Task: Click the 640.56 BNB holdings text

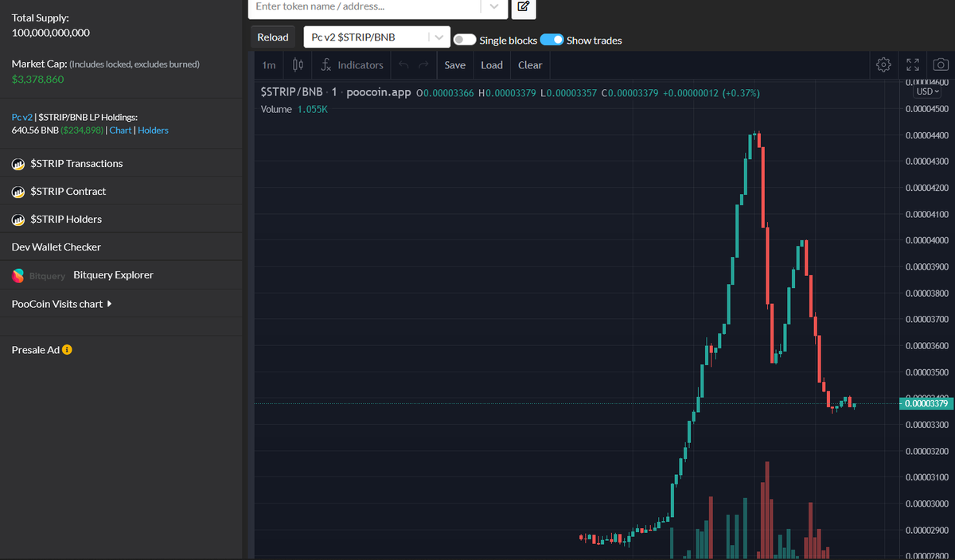Action: click(35, 130)
